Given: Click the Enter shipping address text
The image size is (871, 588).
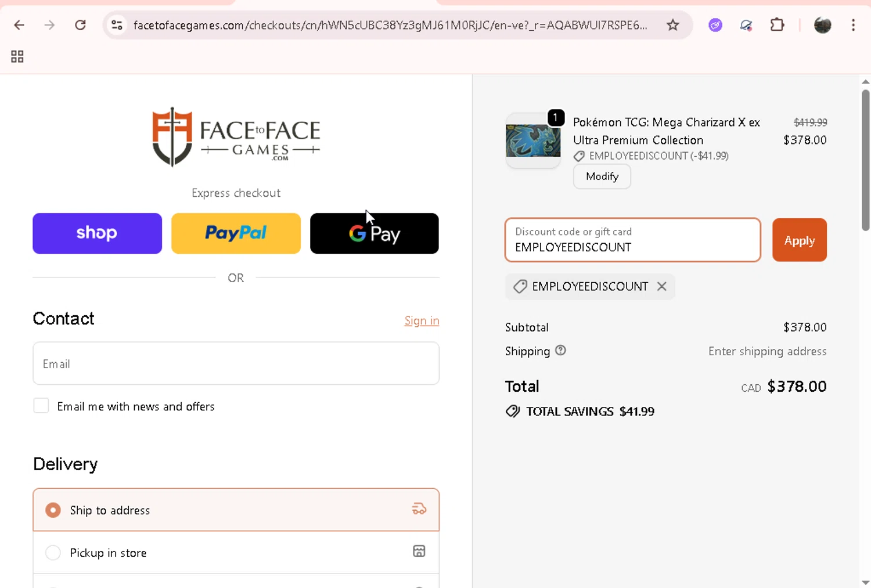Looking at the screenshot, I should pos(767,351).
